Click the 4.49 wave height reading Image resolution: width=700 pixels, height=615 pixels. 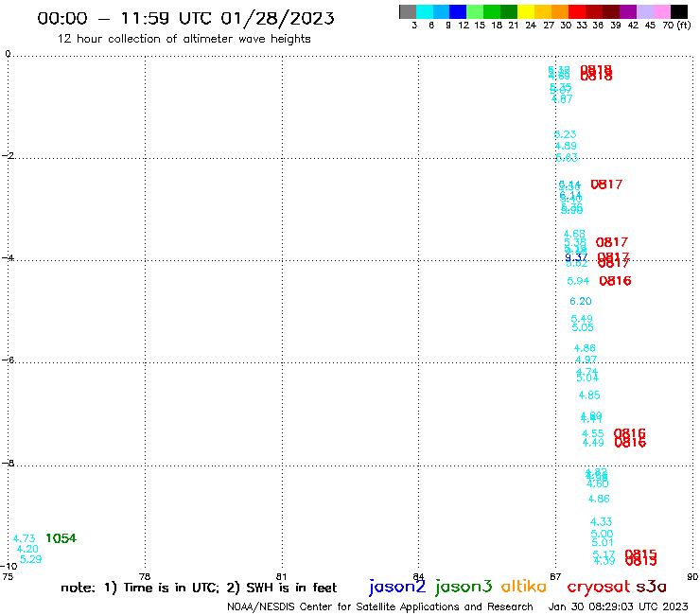593,443
